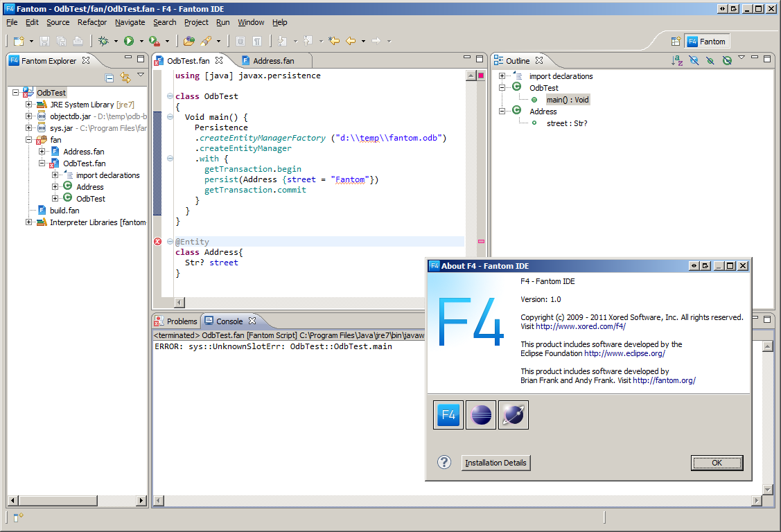Close the Outline view tab
This screenshot has height=532, width=781.
(x=539, y=60)
